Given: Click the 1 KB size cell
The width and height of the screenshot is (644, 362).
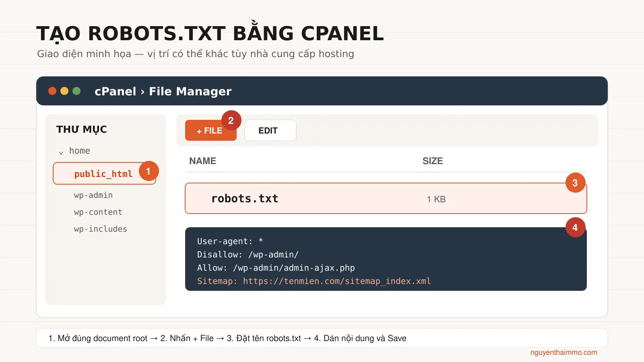Looking at the screenshot, I should (x=436, y=199).
